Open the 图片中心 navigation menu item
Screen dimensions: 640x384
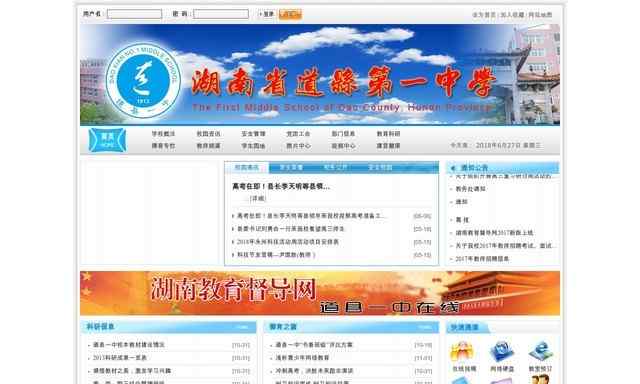(298, 146)
